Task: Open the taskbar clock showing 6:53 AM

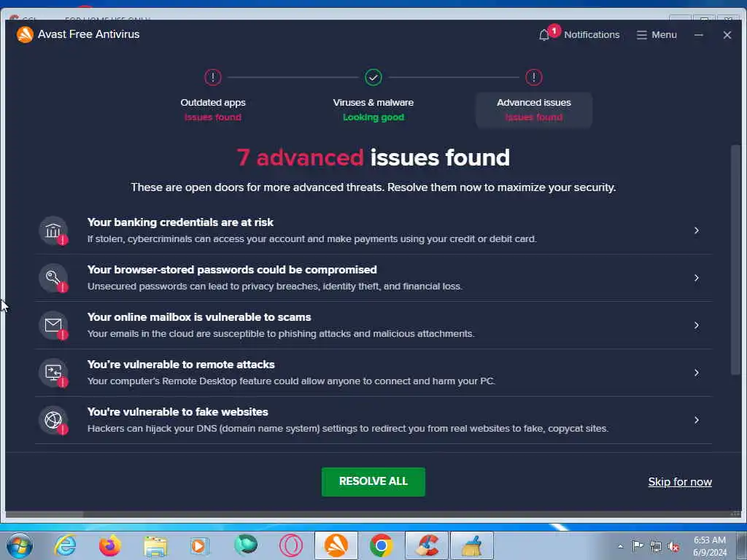Action: tap(710, 547)
